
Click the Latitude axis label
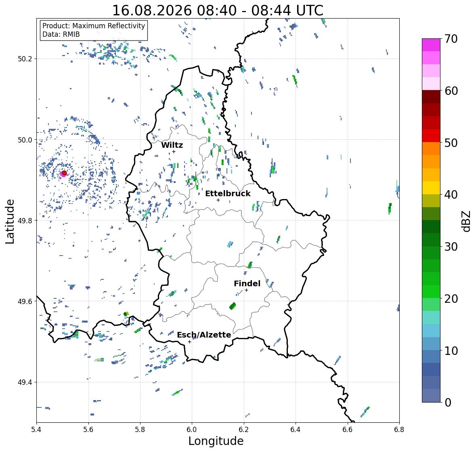coord(10,221)
